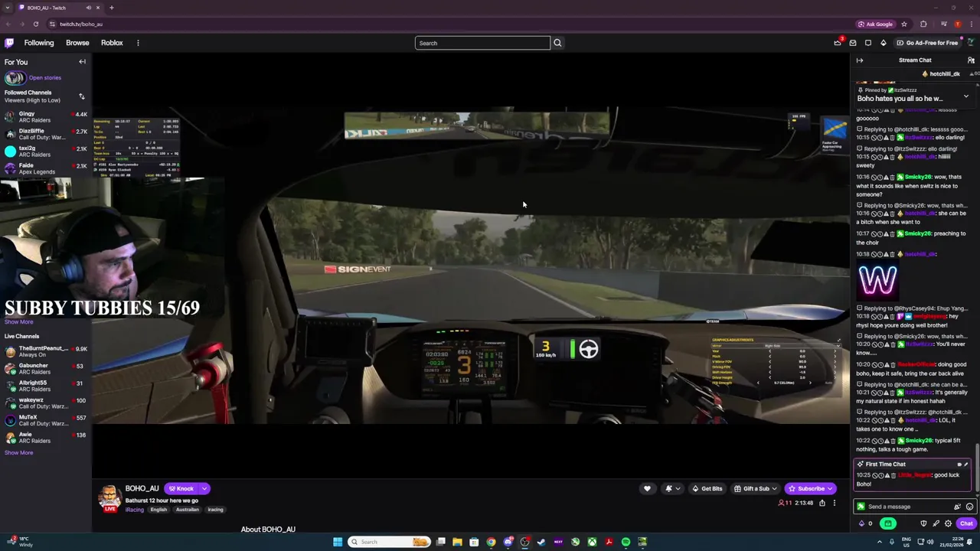The height and width of the screenshot is (551, 980).
Task: Open BOHO_AU channel avatar
Action: [109, 497]
